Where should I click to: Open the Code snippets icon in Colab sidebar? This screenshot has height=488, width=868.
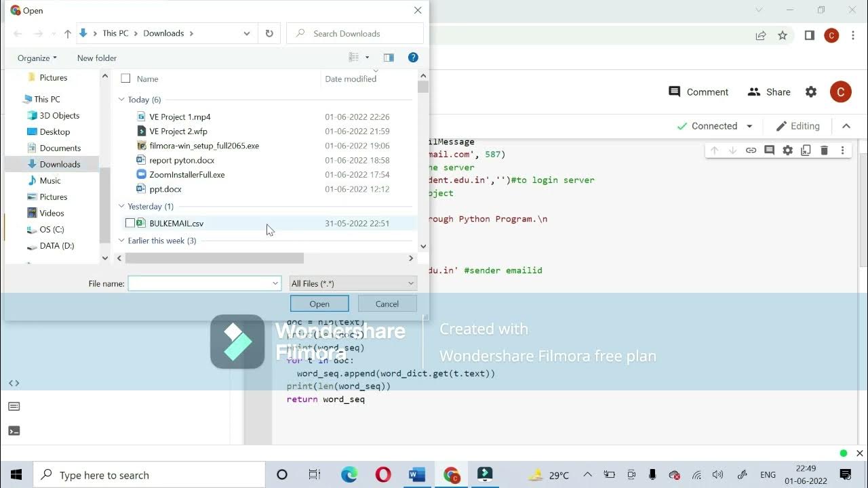tap(14, 383)
